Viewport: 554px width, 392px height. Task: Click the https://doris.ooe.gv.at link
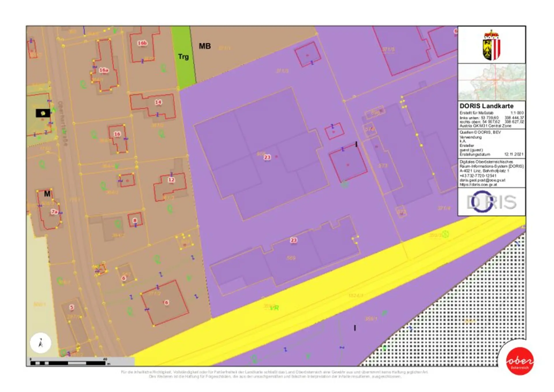[x=478, y=184]
